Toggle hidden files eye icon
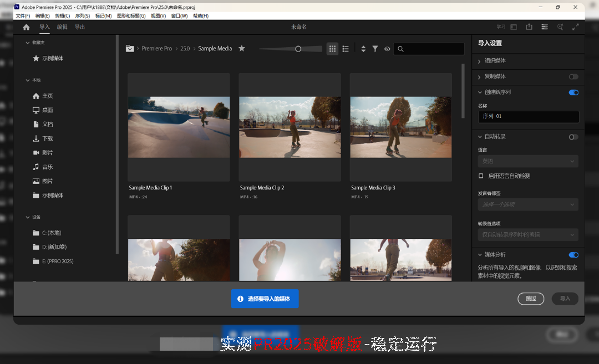The image size is (599, 364). 387,49
